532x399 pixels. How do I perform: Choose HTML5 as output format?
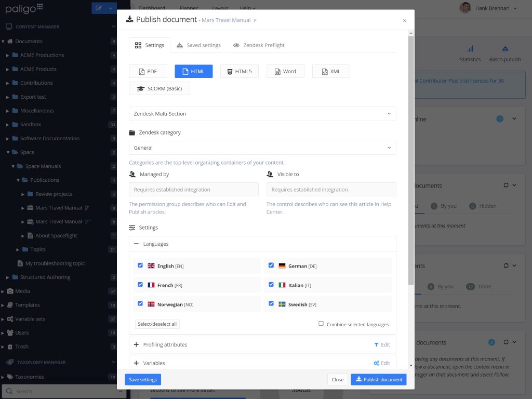coord(239,71)
